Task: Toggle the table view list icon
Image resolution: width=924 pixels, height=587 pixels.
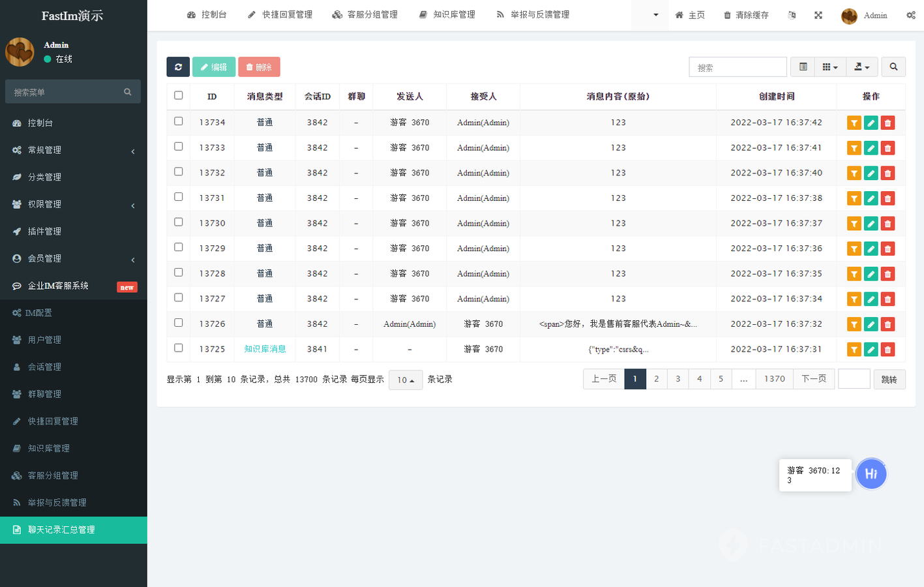Action: tap(803, 67)
